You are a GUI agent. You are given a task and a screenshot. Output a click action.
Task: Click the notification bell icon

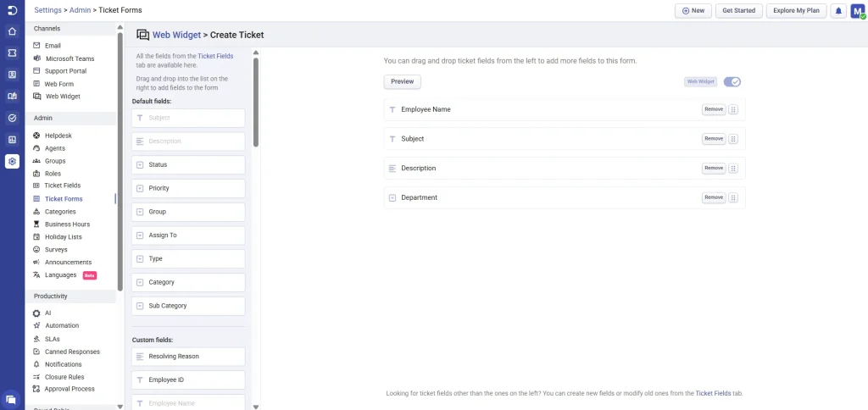pyautogui.click(x=838, y=11)
